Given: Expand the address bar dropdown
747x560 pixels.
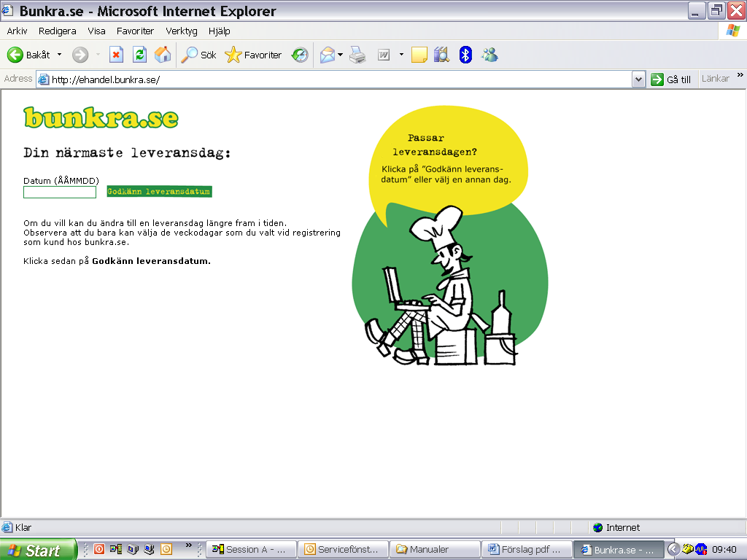Looking at the screenshot, I should [638, 79].
